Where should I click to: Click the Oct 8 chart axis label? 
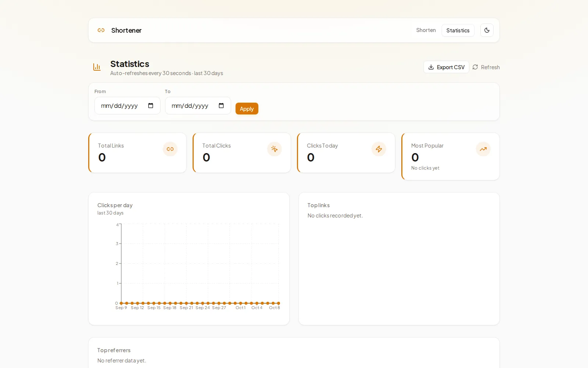(275, 308)
